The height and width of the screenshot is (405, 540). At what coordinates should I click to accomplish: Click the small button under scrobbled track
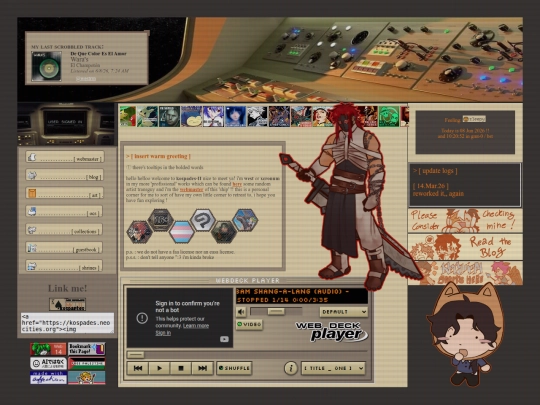click(86, 79)
